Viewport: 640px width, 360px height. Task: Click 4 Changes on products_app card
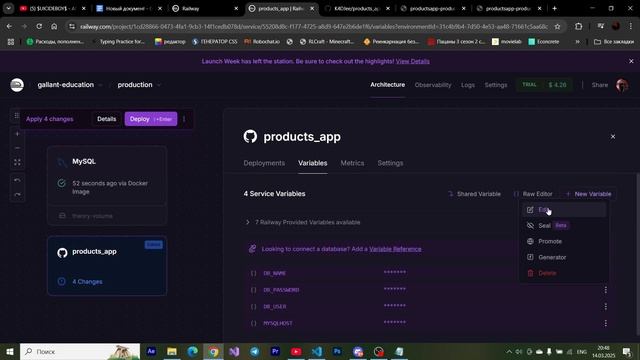(87, 282)
